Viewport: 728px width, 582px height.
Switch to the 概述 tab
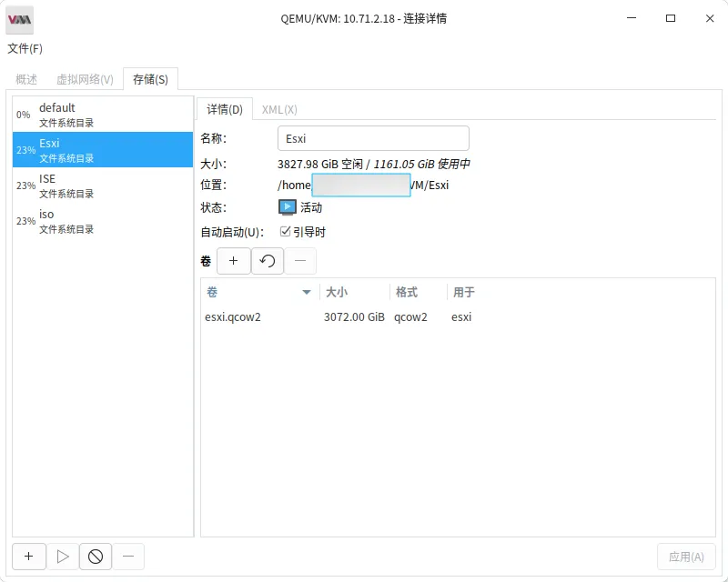(x=26, y=79)
